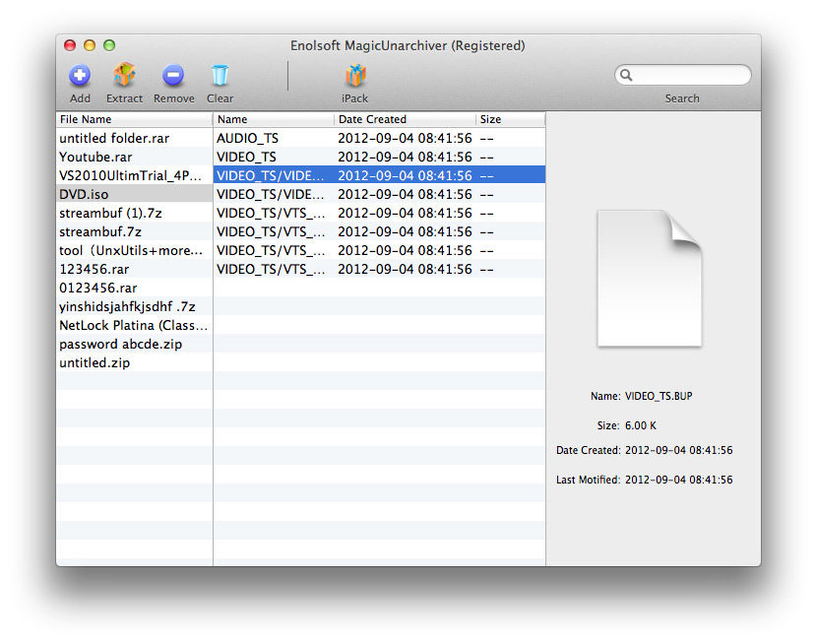
Task: Click the Remove icon
Action: point(173,76)
